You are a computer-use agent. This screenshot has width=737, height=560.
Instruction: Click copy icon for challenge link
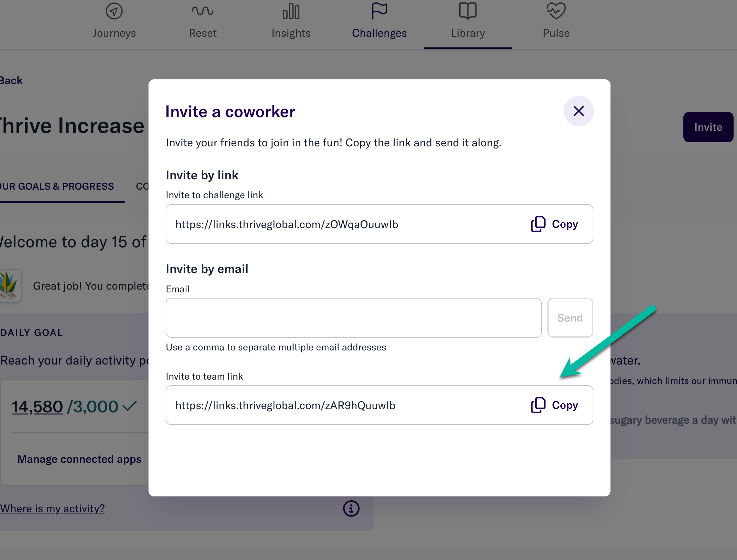click(538, 224)
